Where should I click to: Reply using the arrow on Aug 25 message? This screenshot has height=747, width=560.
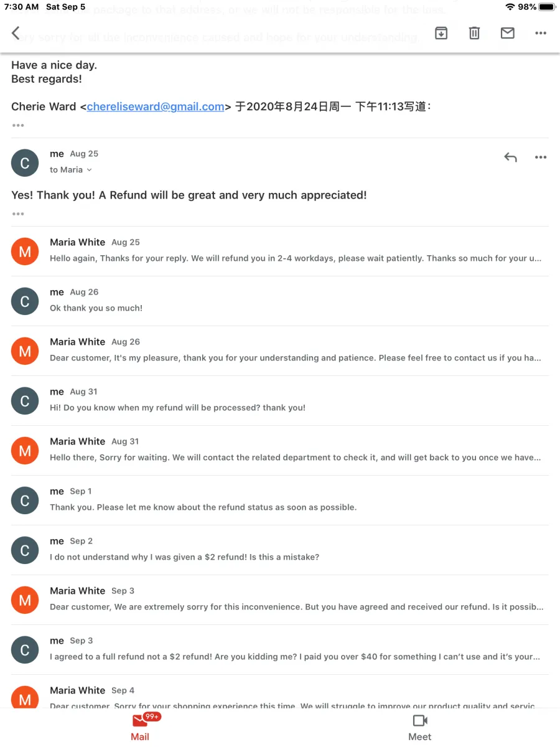510,157
